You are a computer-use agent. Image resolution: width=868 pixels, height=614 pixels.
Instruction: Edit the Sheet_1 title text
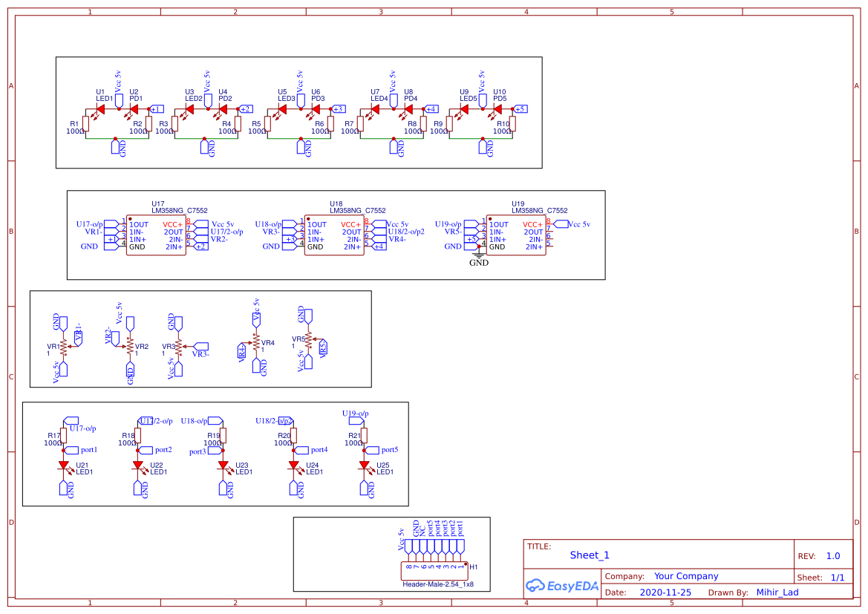[x=589, y=555]
